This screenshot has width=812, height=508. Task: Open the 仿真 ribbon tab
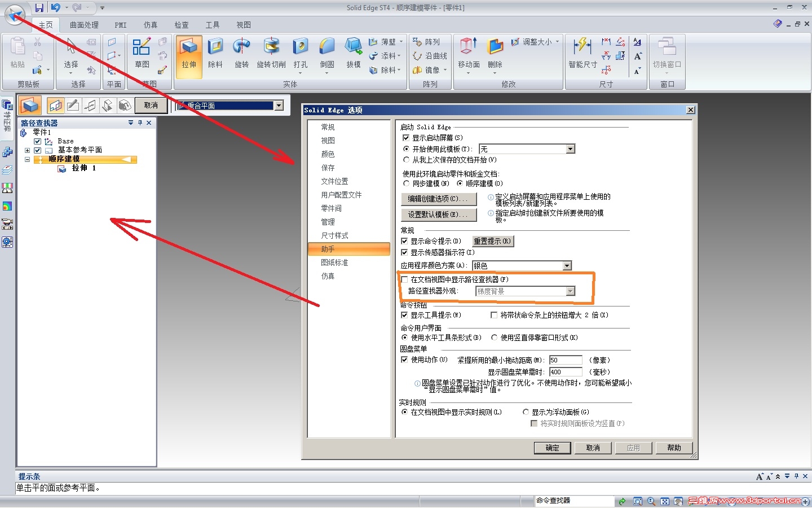coord(151,25)
